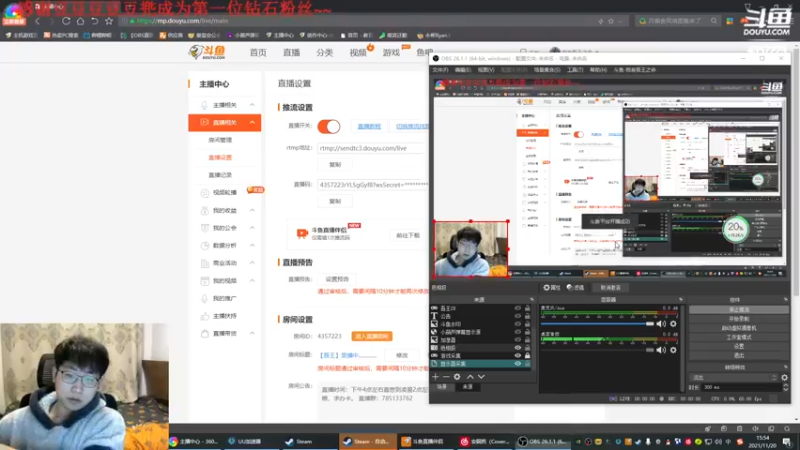Add a new source with the plus icon in OBS
The width and height of the screenshot is (800, 450).
pyautogui.click(x=435, y=377)
